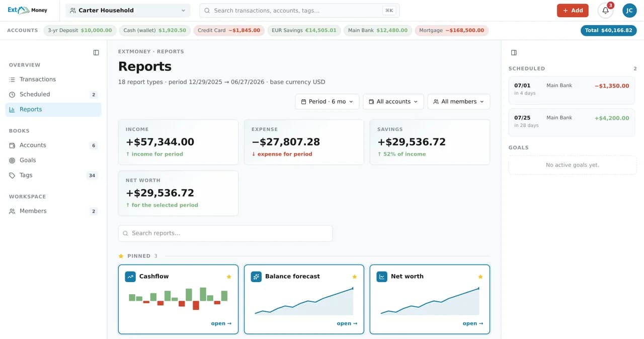Click the Cashflow bar chart thumbnail
The width and height of the screenshot is (644, 339).
pyautogui.click(x=178, y=298)
